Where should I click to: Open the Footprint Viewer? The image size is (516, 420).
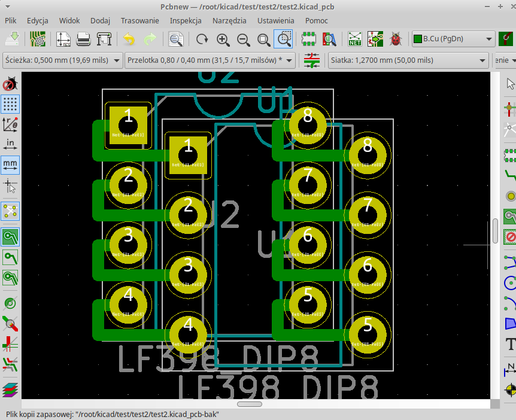[329, 39]
